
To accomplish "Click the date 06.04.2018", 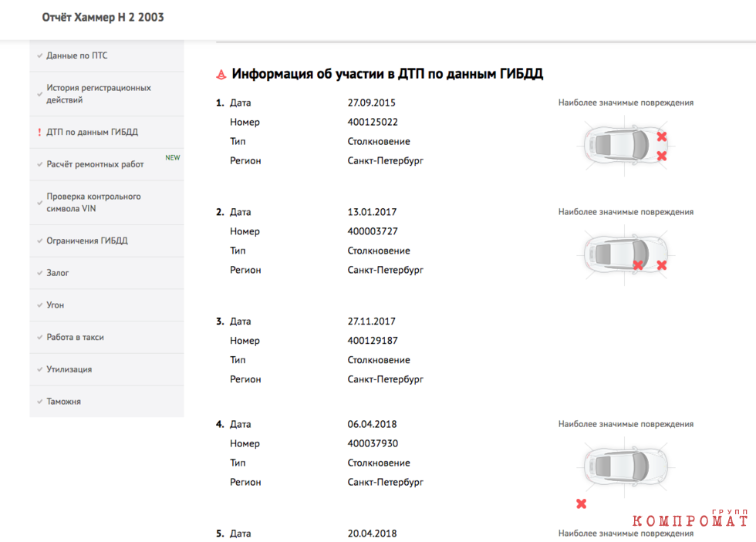I will (x=372, y=425).
